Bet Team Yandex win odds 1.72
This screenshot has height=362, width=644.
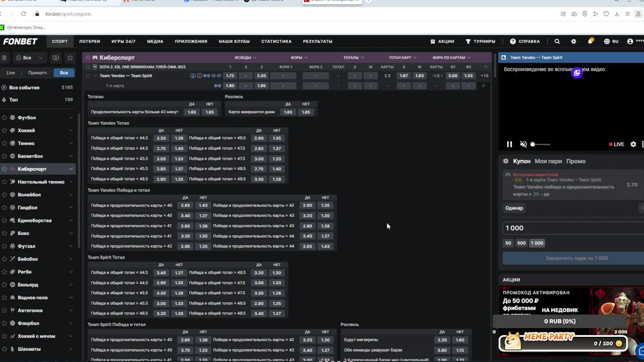pyautogui.click(x=230, y=75)
